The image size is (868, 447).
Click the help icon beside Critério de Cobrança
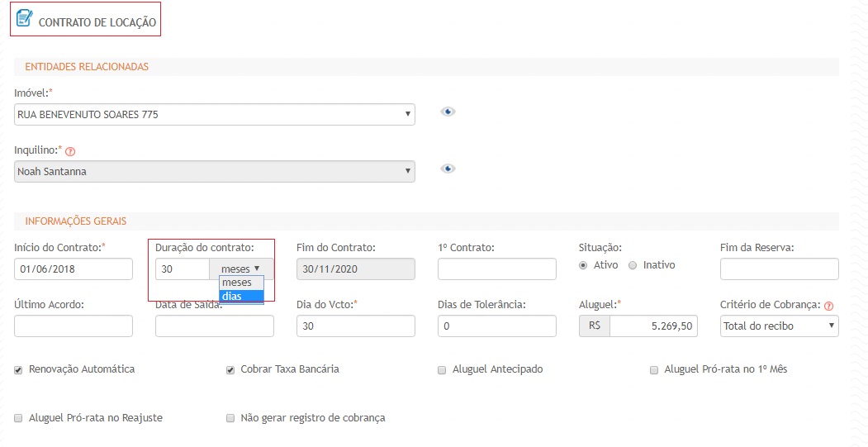click(828, 306)
